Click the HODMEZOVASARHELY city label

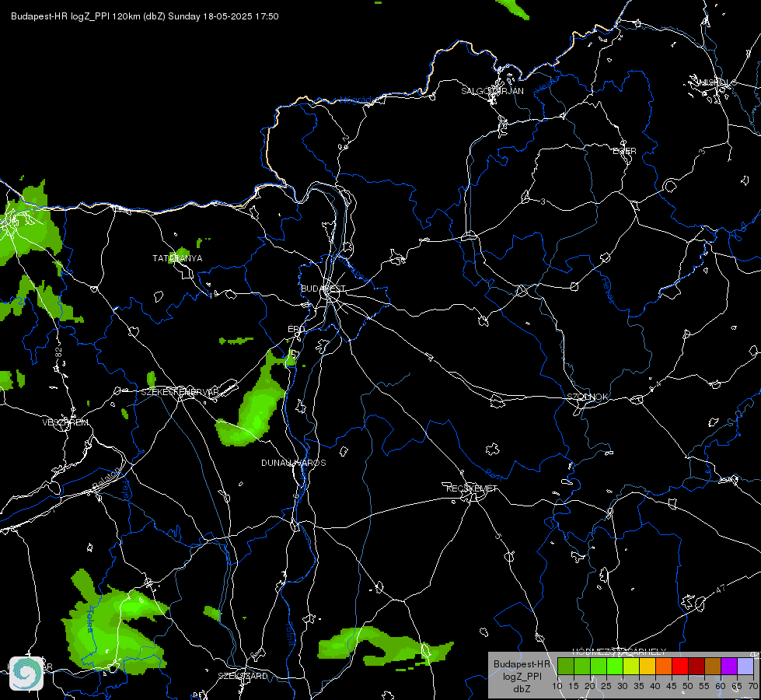[620, 652]
